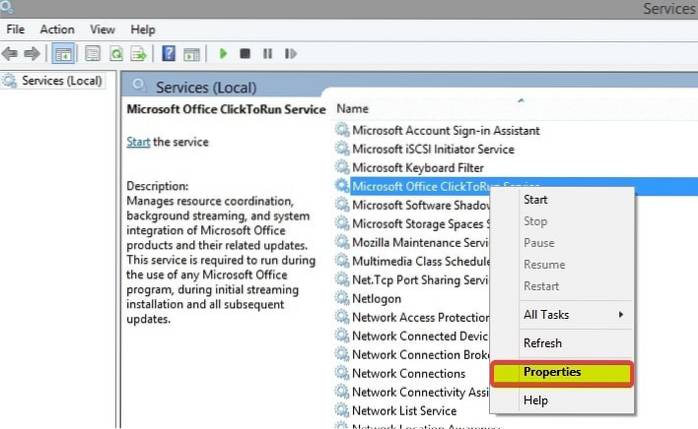698x429 pixels.
Task: Open the blue Help toolbar icon
Action: tap(169, 53)
